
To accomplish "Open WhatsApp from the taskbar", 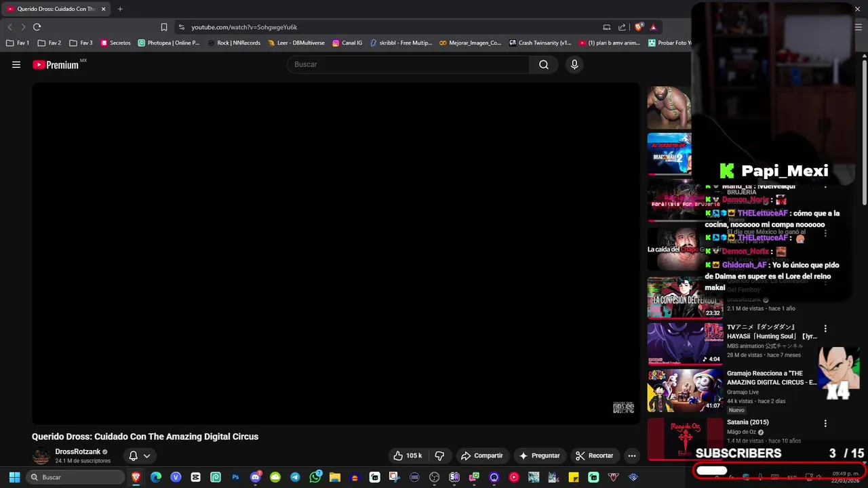I will pos(315,477).
